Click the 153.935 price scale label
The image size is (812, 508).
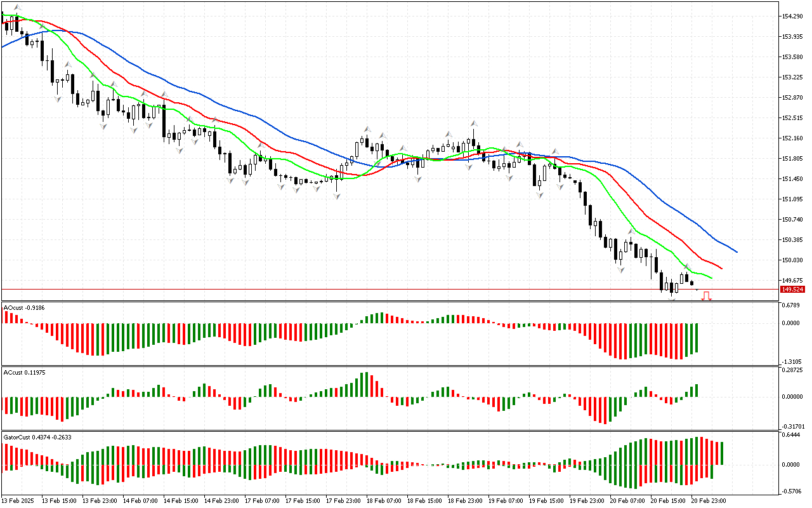pyautogui.click(x=792, y=36)
